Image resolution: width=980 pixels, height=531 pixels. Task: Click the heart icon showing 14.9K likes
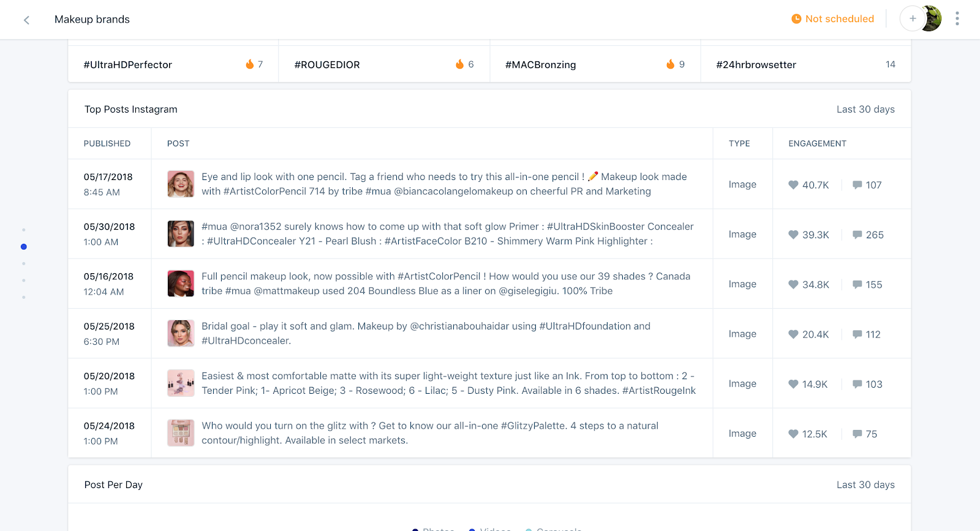pos(793,384)
